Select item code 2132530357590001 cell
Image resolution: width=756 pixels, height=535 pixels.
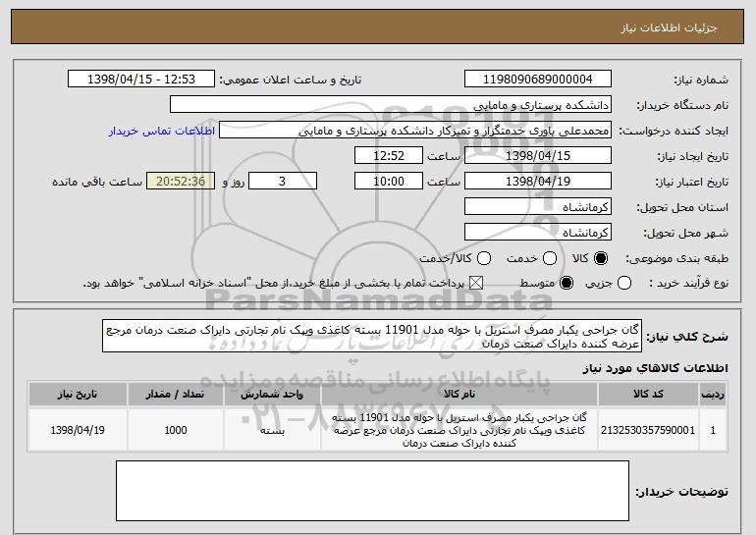click(x=648, y=430)
